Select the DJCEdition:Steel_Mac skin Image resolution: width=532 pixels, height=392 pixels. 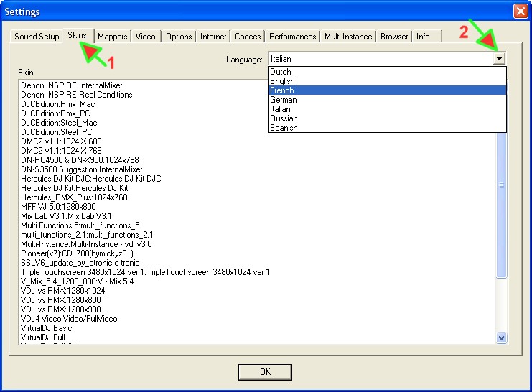point(59,123)
